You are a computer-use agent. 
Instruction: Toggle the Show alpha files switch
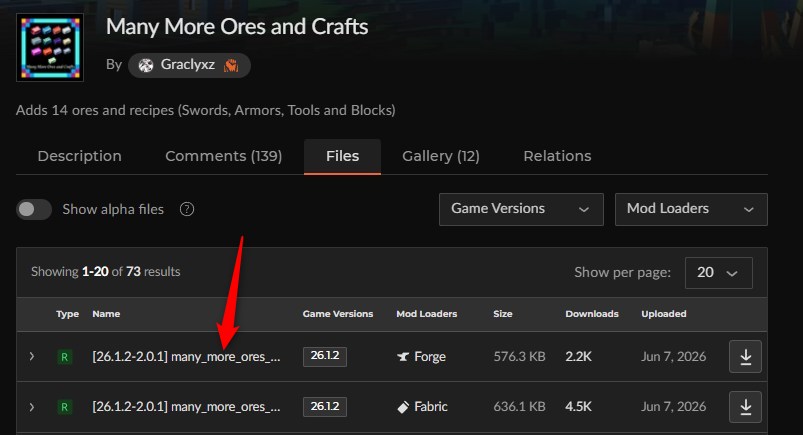pyautogui.click(x=34, y=209)
